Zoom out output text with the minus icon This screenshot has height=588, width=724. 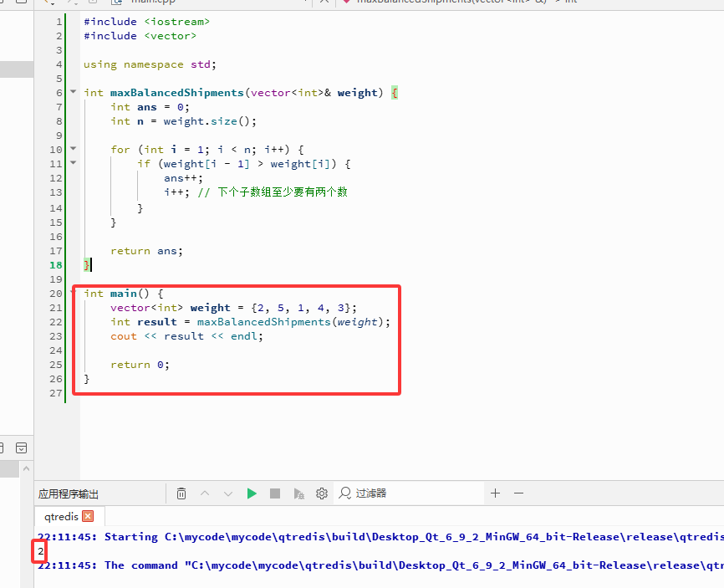coord(518,493)
